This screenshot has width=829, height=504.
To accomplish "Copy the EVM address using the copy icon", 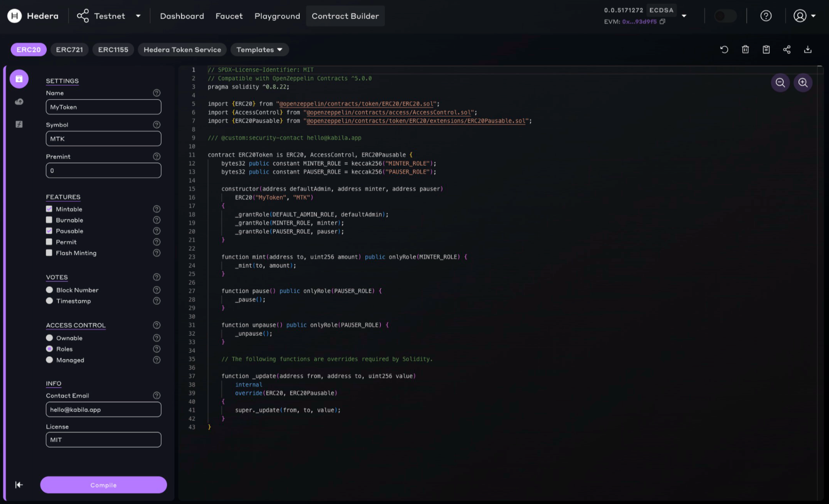I will click(662, 21).
